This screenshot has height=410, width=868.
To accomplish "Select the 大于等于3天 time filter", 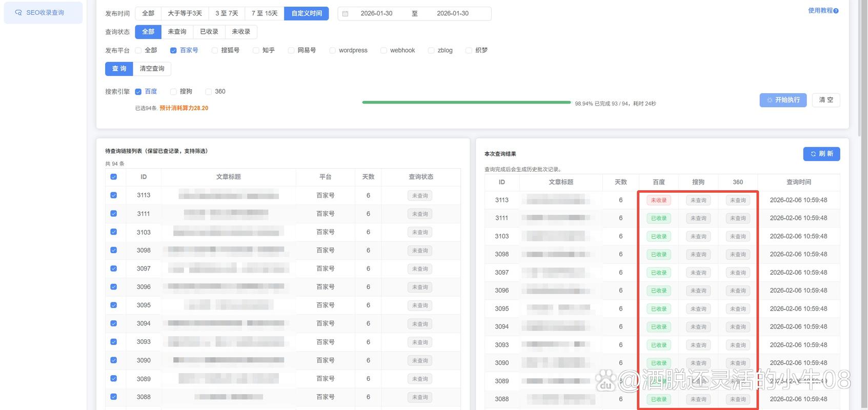I will 185,13.
